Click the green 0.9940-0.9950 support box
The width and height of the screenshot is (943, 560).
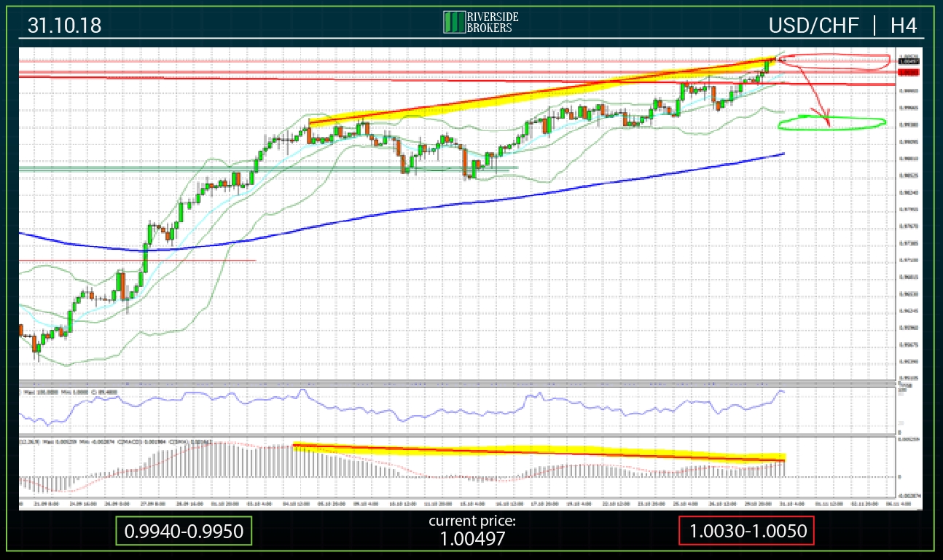click(184, 532)
